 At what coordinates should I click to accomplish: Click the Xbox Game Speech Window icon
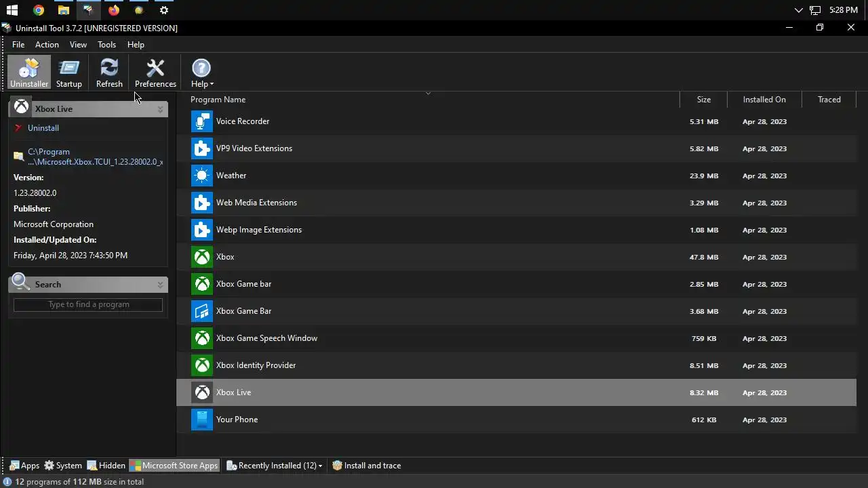[202, 338]
